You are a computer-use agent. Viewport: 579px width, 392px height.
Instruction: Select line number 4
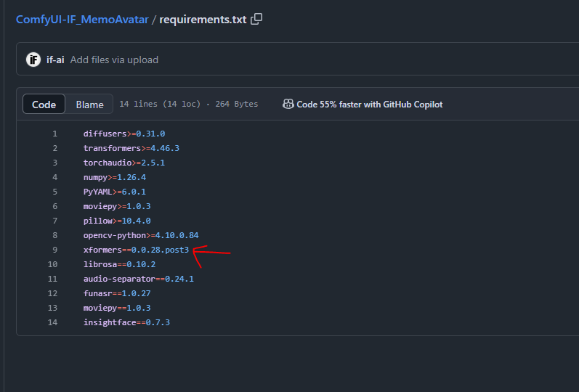coord(54,177)
